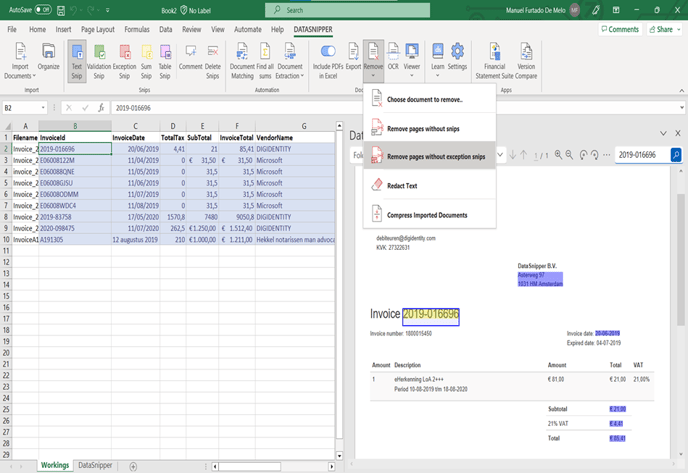The image size is (688, 473).
Task: Open the Remove dropdown button
Action: click(x=373, y=61)
